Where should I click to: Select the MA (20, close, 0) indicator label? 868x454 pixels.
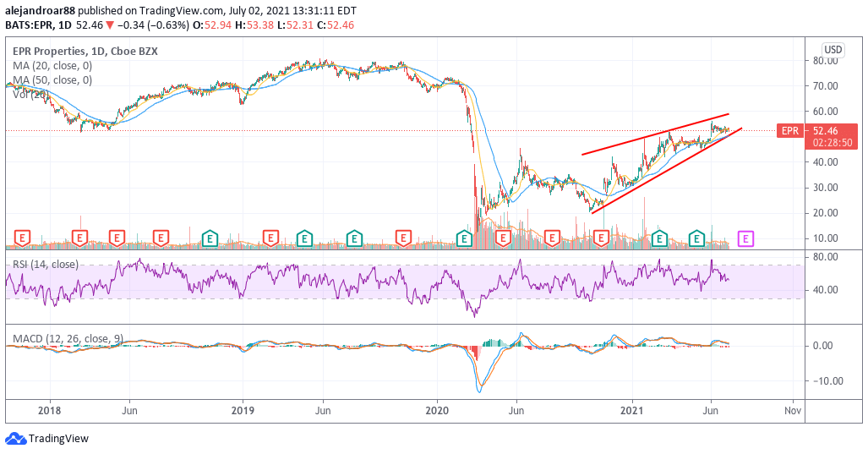[52, 65]
